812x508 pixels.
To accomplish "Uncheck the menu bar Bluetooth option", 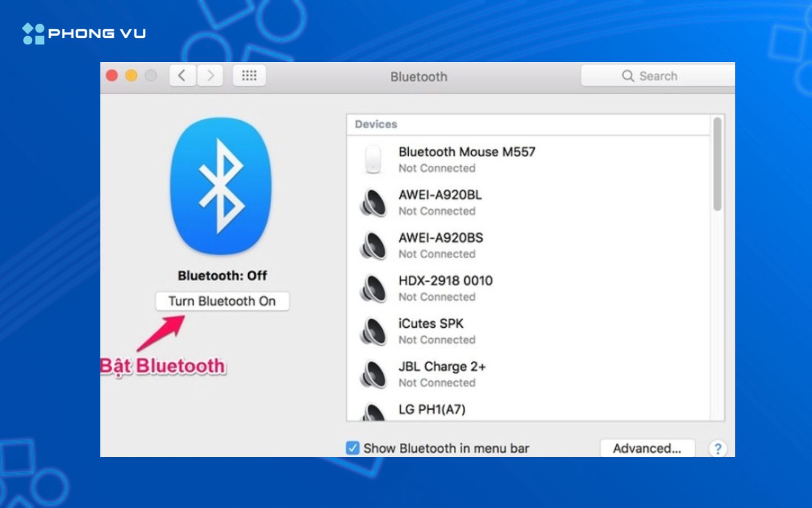I will click(x=351, y=448).
